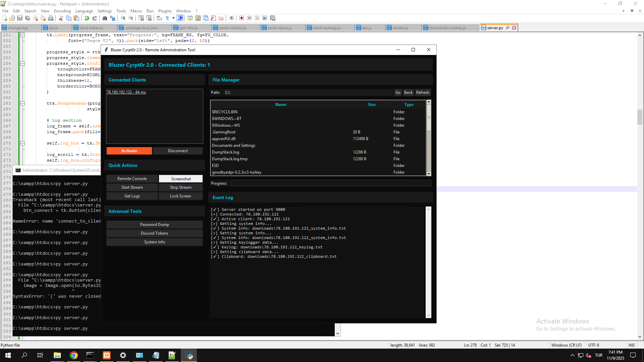Collapse the fold marker at line 263

click(22, 103)
